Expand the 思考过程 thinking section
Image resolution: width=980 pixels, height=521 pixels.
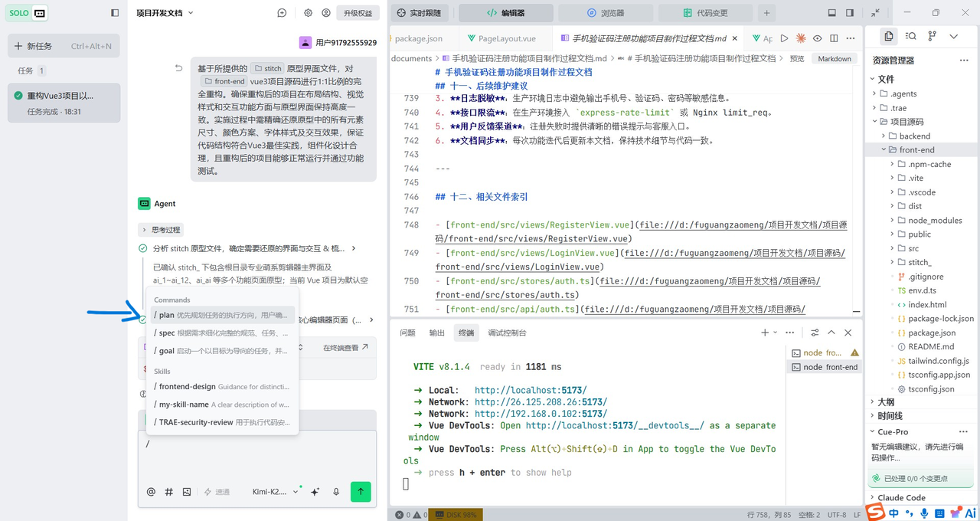pos(161,230)
